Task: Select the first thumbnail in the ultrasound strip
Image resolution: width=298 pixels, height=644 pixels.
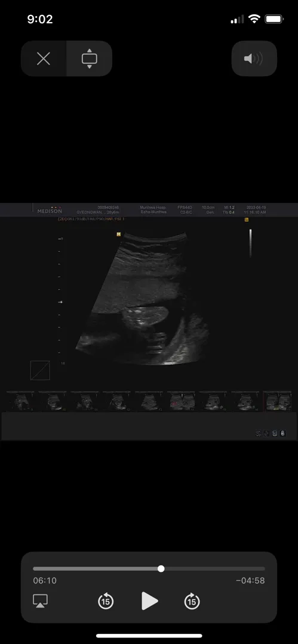Action: (20, 401)
